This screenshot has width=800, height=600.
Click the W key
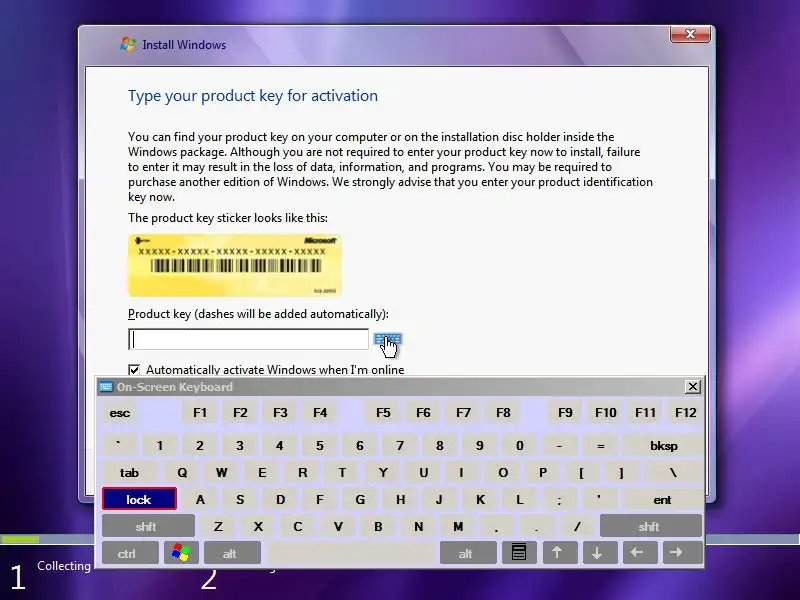[x=221, y=472]
